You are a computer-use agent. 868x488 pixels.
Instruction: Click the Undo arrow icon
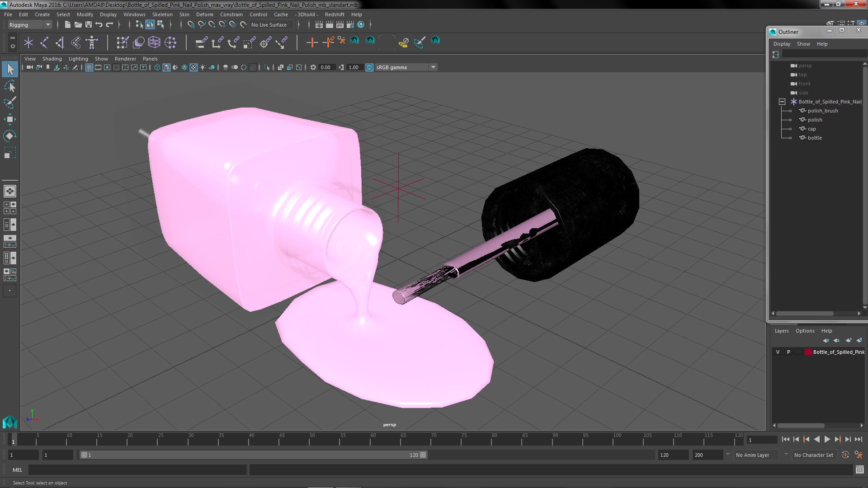click(99, 25)
